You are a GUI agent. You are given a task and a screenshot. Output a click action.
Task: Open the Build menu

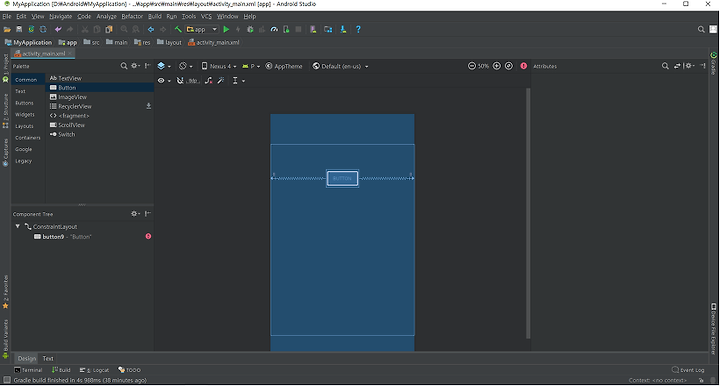click(x=154, y=17)
